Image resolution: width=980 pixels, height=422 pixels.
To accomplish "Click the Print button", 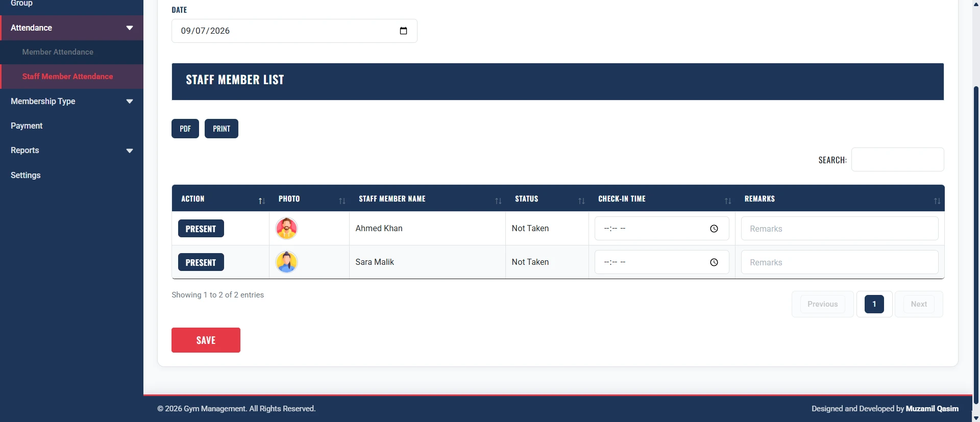I will click(222, 129).
